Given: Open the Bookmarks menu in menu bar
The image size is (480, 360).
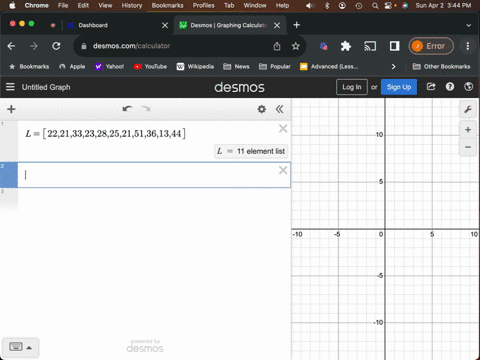Looking at the screenshot, I should pyautogui.click(x=167, y=5).
